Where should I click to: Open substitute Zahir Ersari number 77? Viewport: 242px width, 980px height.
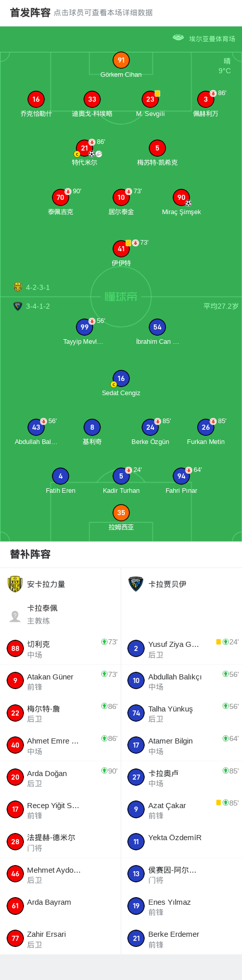coord(15,938)
